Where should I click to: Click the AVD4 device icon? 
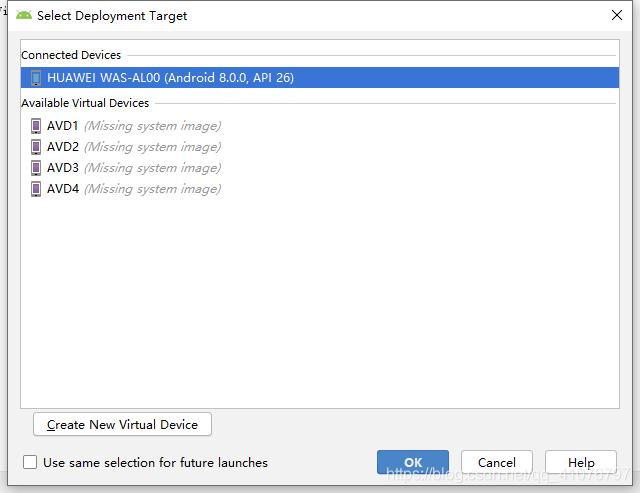36,189
